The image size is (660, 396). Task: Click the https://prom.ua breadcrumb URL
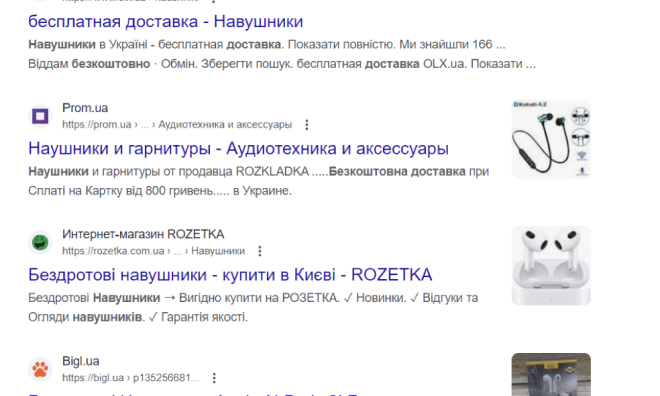177,125
